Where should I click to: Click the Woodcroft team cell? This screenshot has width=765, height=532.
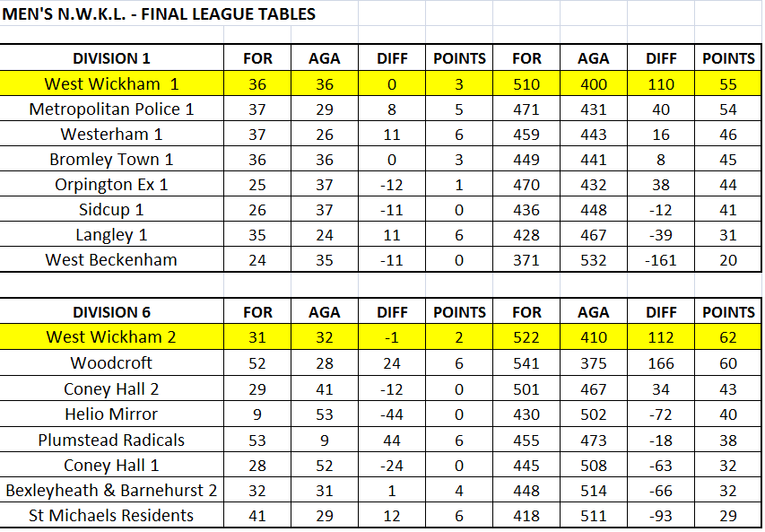click(x=112, y=362)
